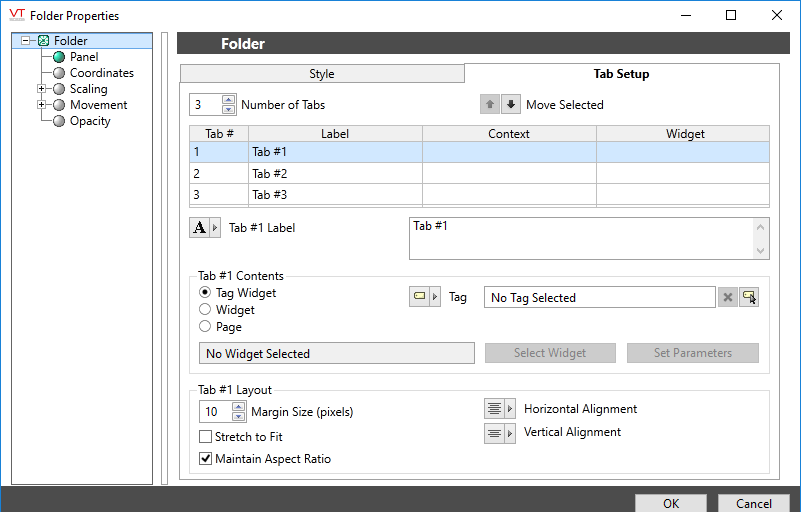Click the Vertical Alignment icon
This screenshot has width=801, height=512.
pos(494,433)
